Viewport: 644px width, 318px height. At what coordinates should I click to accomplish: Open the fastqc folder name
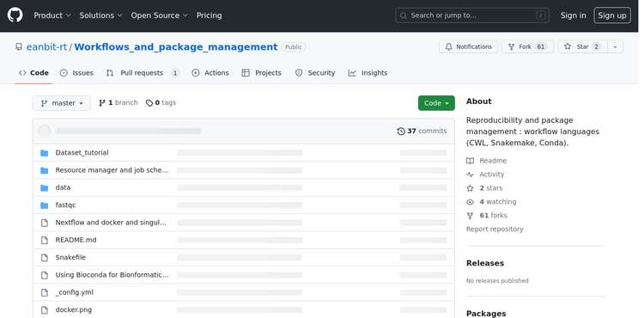coord(66,205)
